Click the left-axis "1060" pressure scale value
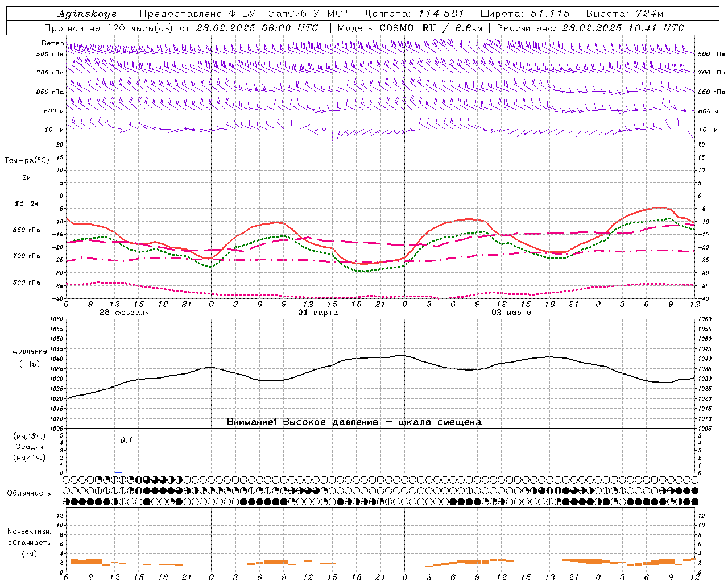 [x=57, y=319]
